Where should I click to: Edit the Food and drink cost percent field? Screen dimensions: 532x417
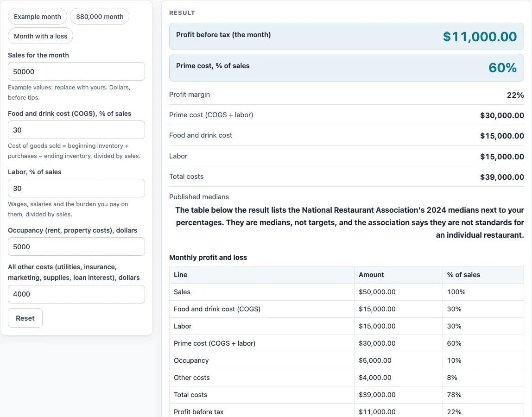click(76, 130)
